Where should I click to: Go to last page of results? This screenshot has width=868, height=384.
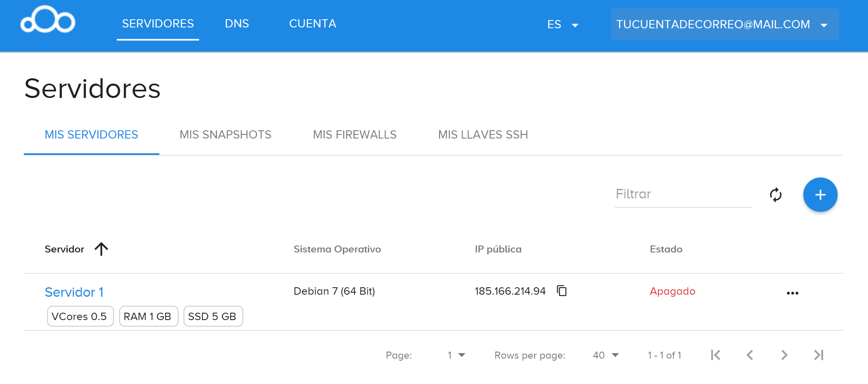click(819, 355)
